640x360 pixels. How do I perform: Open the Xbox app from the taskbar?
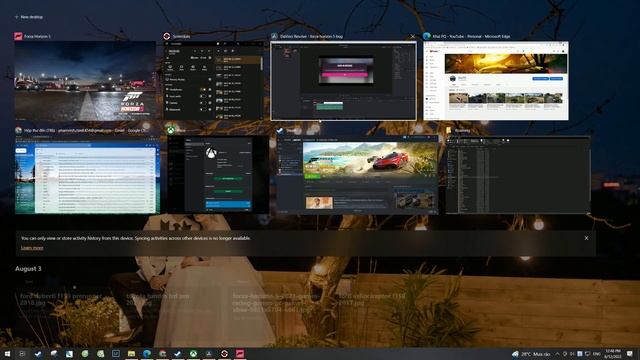(x=193, y=353)
